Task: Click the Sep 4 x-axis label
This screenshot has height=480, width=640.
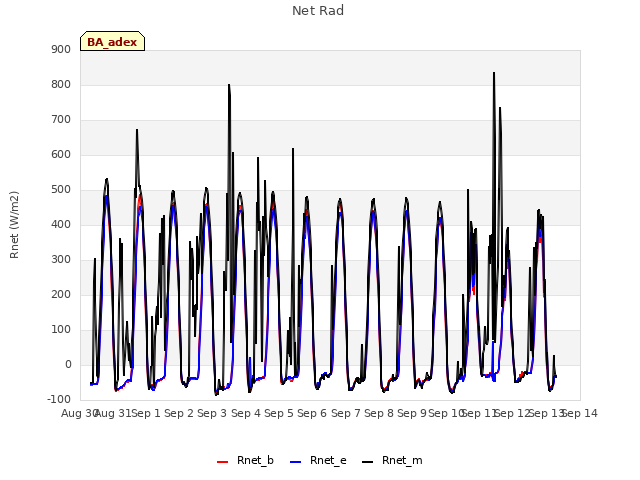Action: click(x=246, y=413)
